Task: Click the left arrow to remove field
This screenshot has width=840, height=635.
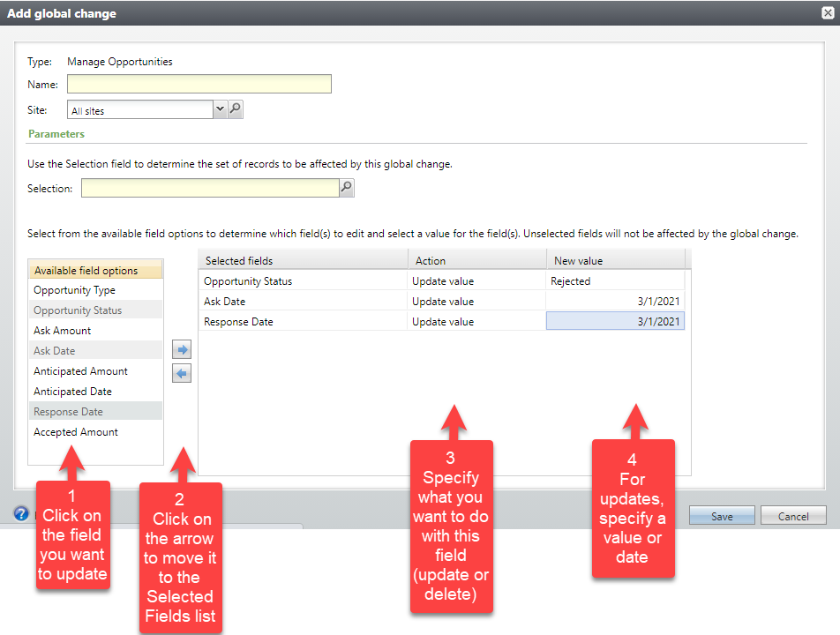Action: 182,374
